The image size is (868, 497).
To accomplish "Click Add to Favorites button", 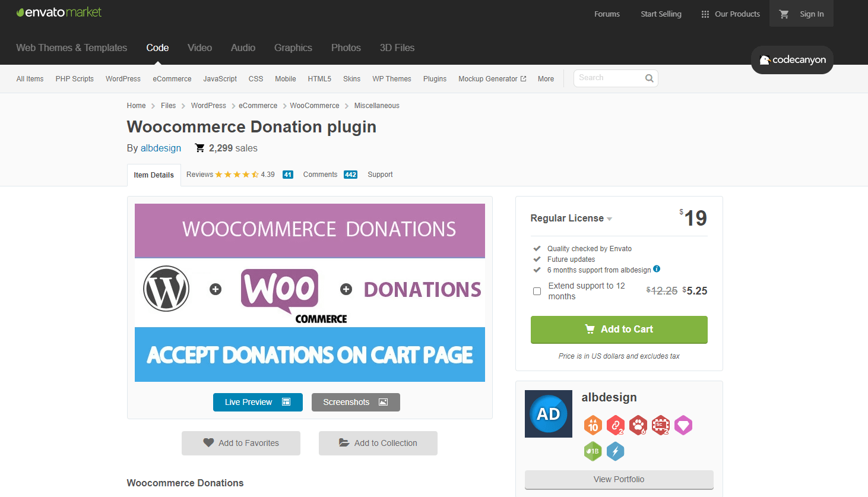I will (241, 443).
